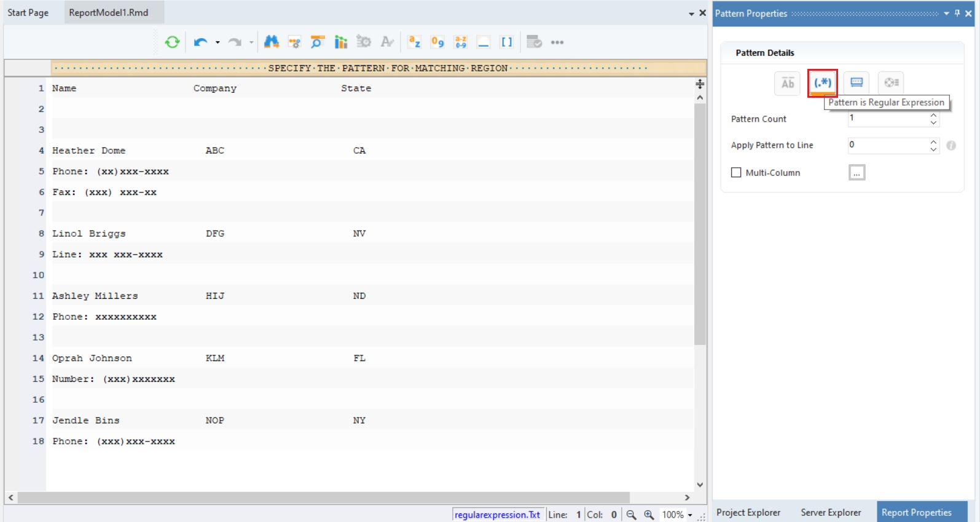Image resolution: width=980 pixels, height=522 pixels.
Task: Open the zoom percentage dropdown
Action: (690, 515)
